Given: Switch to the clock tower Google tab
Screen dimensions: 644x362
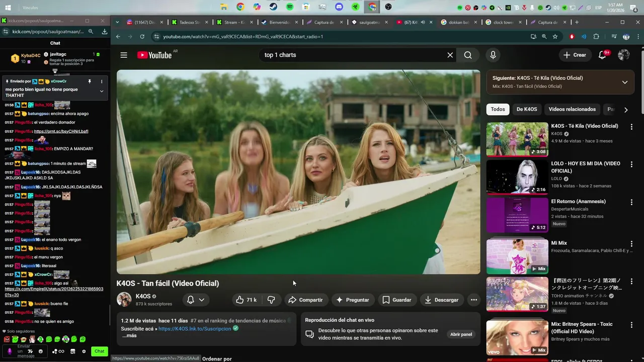Looking at the screenshot, I should click(x=504, y=22).
